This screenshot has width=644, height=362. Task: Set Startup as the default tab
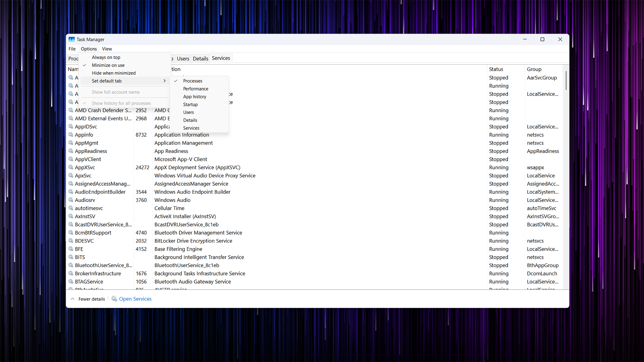pyautogui.click(x=200, y=105)
